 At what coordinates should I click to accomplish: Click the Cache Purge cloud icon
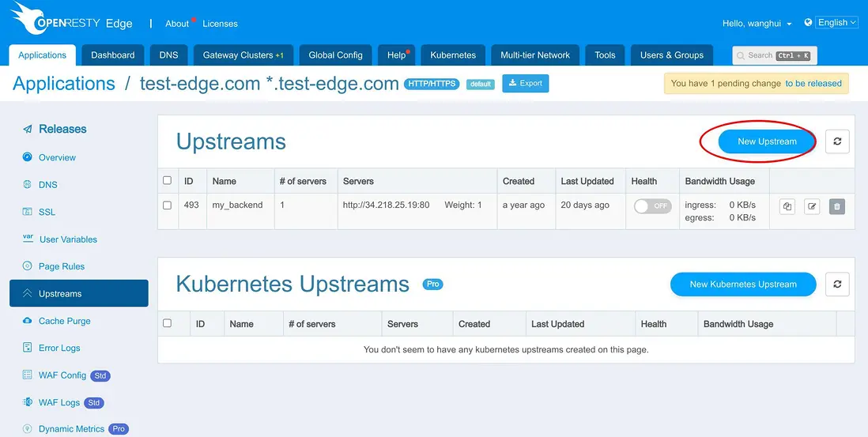(27, 321)
